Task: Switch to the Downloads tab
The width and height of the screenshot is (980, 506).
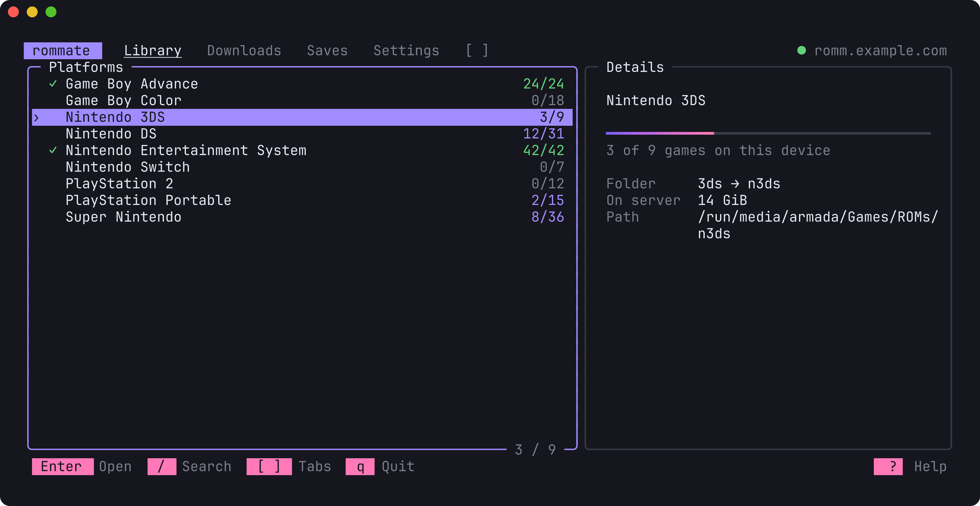Action: click(244, 51)
